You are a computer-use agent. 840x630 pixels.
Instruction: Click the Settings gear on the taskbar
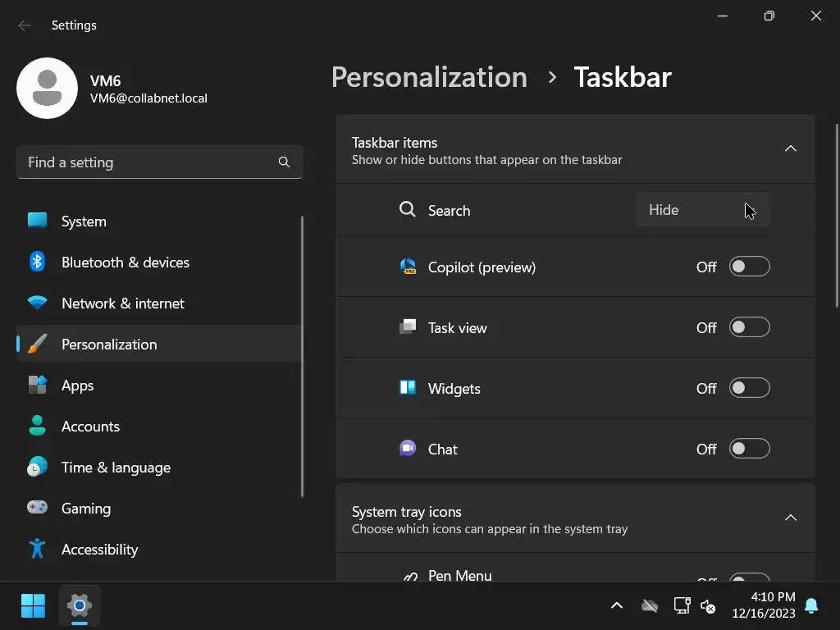point(80,606)
